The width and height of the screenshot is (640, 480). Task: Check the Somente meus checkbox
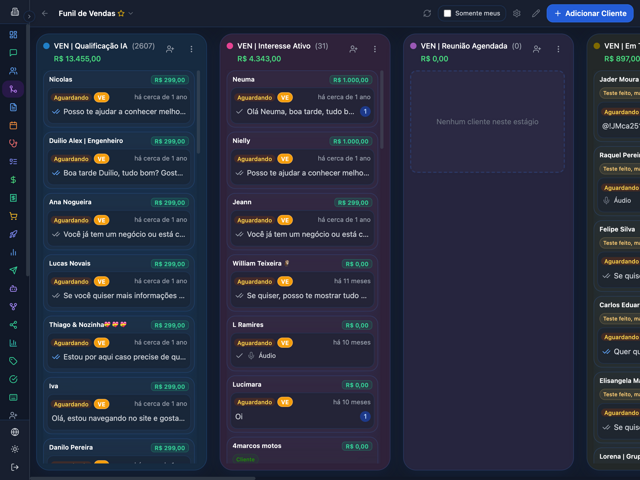[447, 13]
